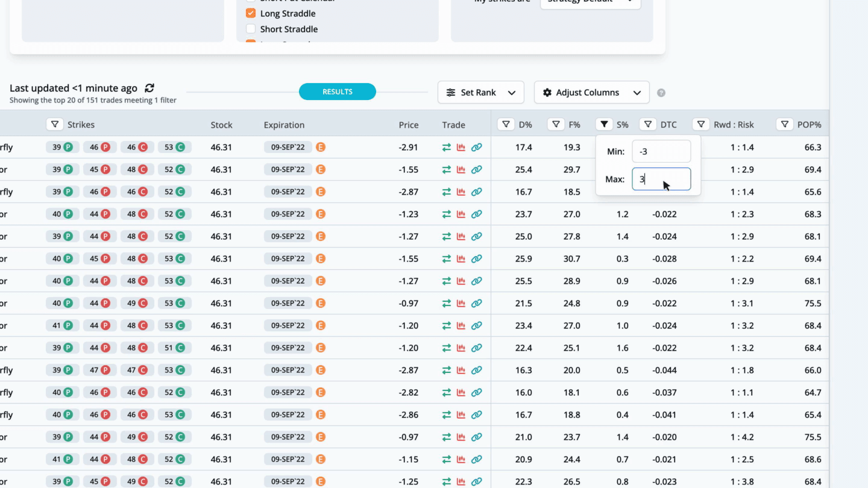Click the 53 C strike pill in the -2.91 row
This screenshot has width=868, height=488.
pos(175,147)
